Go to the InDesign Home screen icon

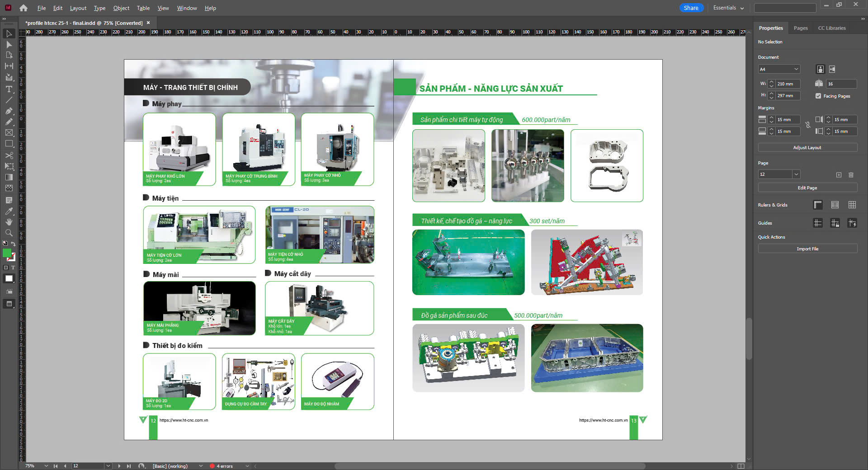pos(24,8)
